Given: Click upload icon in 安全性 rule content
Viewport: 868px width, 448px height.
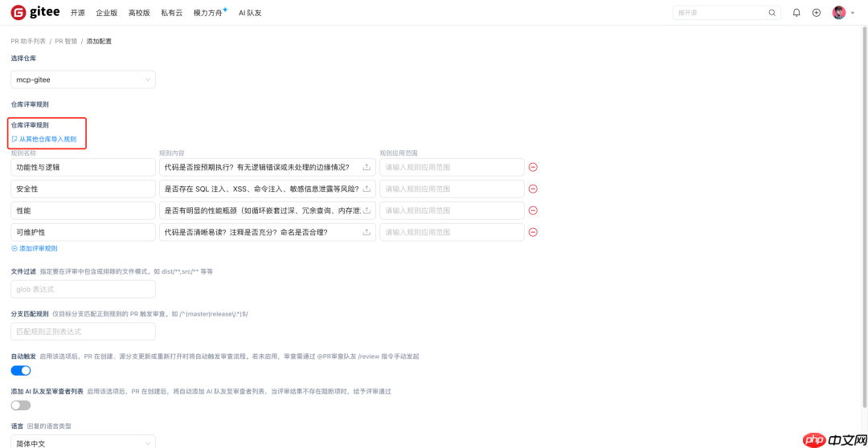Looking at the screenshot, I should pyautogui.click(x=366, y=189).
